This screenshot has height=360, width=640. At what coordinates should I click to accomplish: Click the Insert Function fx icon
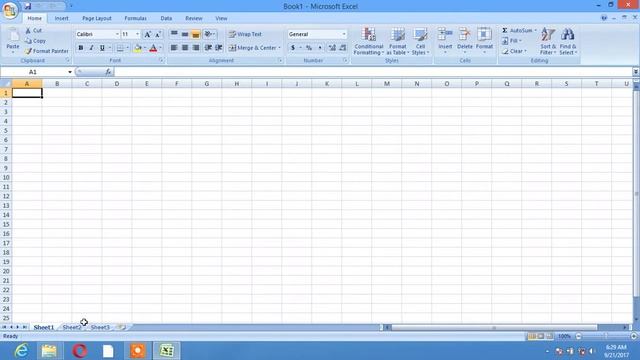tap(108, 72)
